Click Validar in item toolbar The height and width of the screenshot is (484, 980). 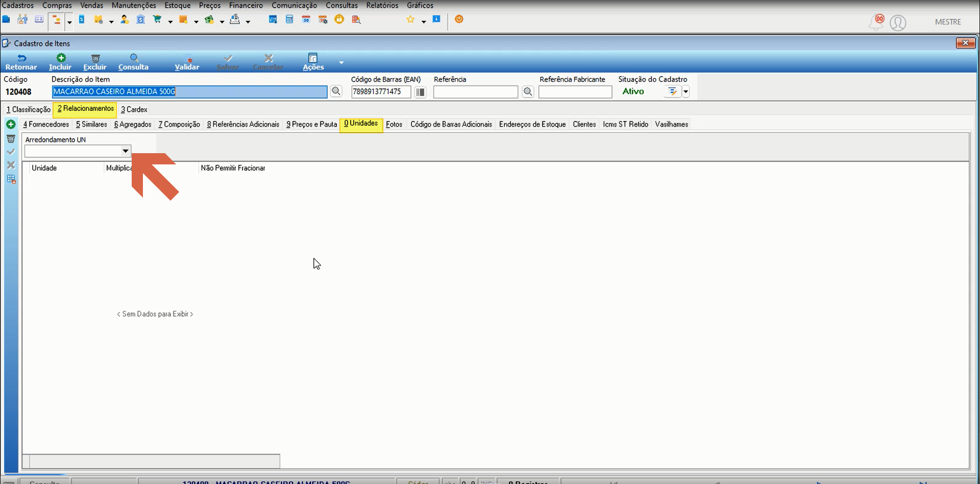[x=187, y=62]
